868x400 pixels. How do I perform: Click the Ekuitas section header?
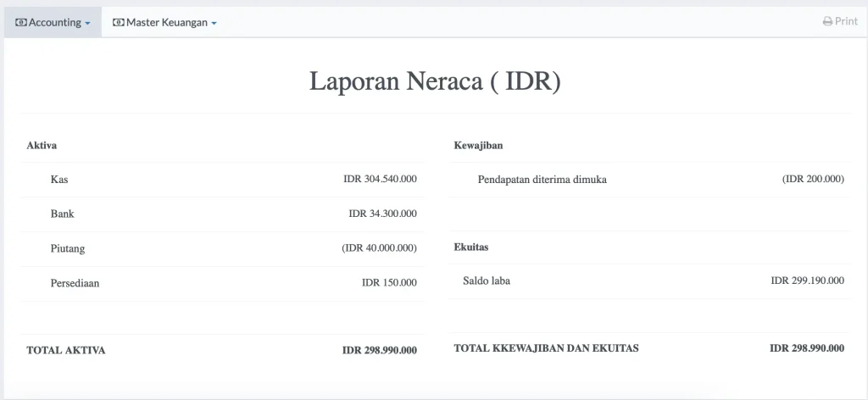(x=471, y=247)
